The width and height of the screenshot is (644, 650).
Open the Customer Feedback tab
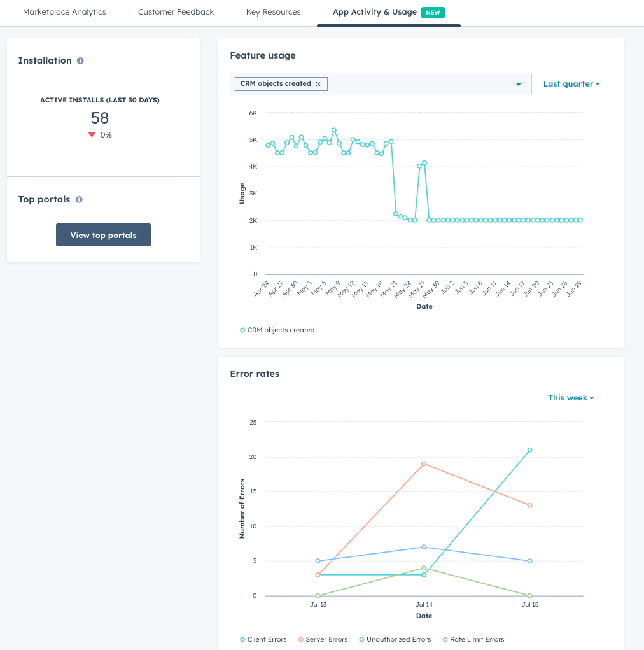pos(176,12)
